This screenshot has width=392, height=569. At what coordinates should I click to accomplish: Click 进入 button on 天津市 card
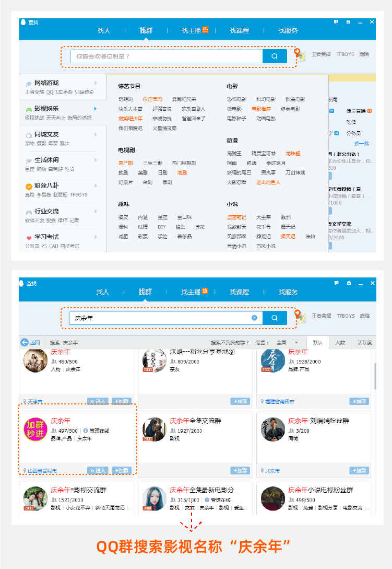click(x=98, y=401)
